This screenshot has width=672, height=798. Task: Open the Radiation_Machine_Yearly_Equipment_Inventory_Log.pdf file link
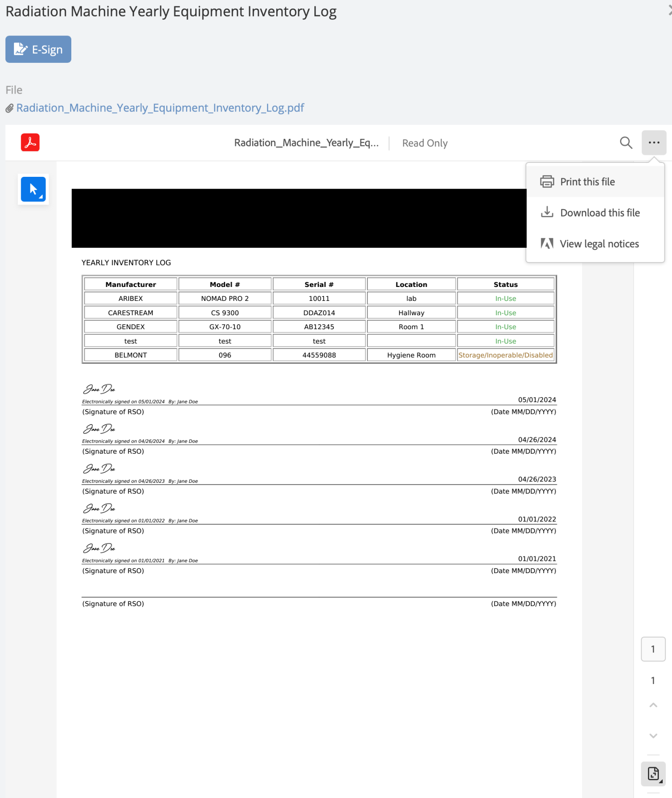pyautogui.click(x=160, y=108)
